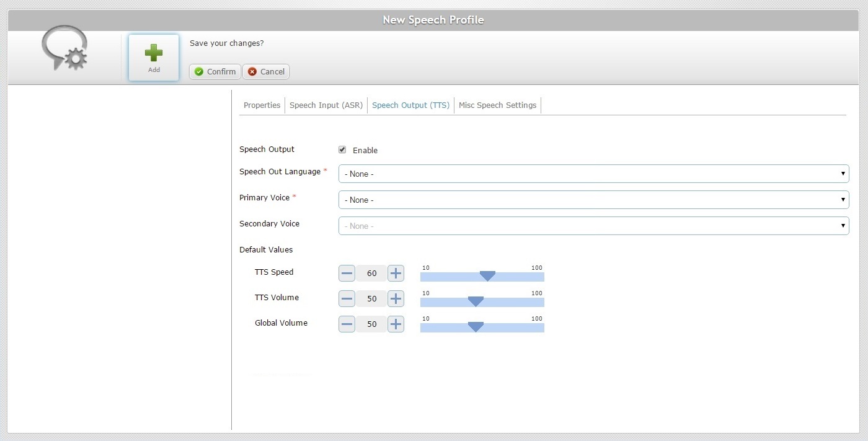Click the TTS Volume slider handle

(x=476, y=301)
